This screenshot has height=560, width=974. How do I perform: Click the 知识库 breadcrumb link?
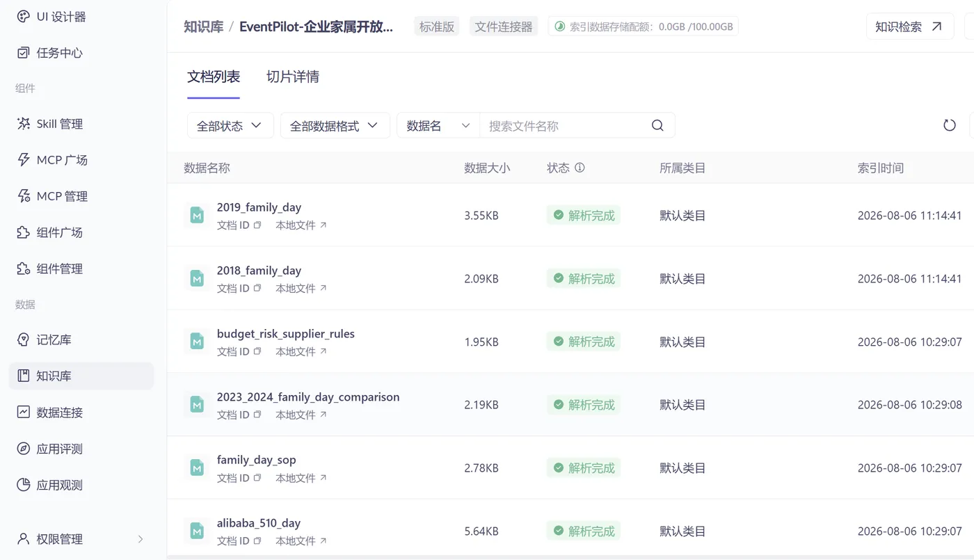coord(204,27)
